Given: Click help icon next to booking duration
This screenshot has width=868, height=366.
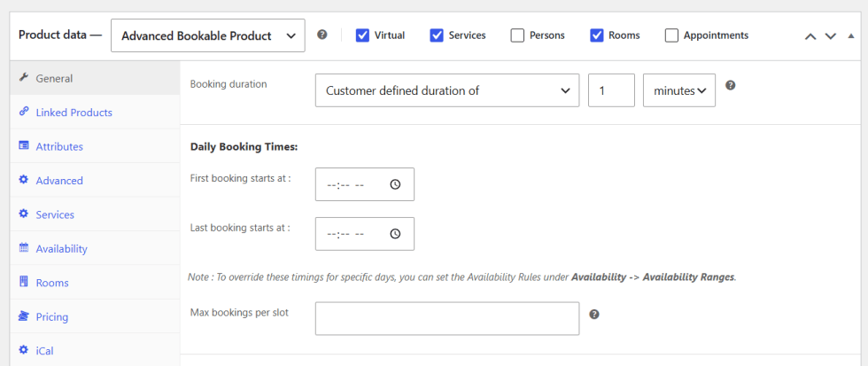Looking at the screenshot, I should 730,85.
